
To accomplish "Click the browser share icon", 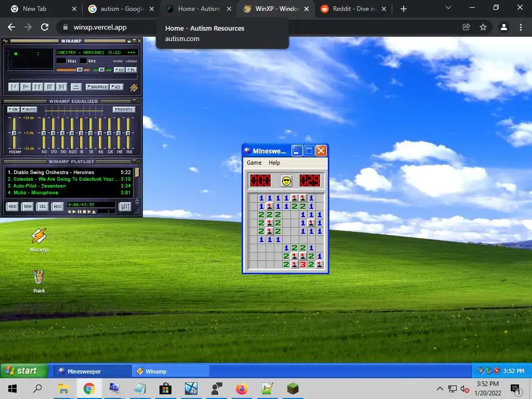I will click(466, 27).
